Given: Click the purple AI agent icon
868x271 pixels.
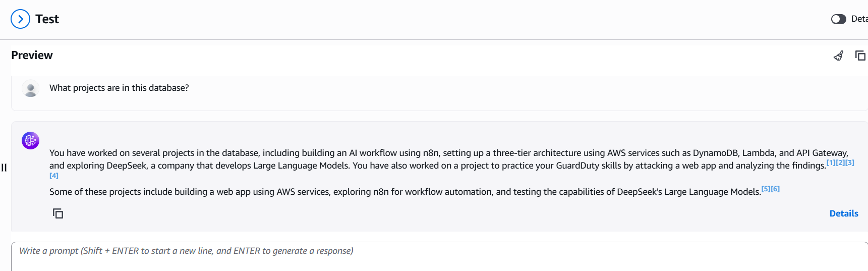Looking at the screenshot, I should coord(31,141).
